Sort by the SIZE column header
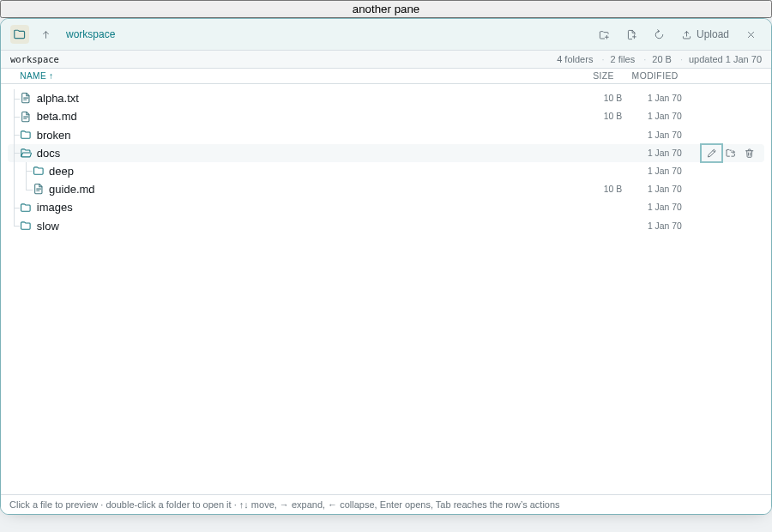This screenshot has height=532, width=772. coord(603,76)
